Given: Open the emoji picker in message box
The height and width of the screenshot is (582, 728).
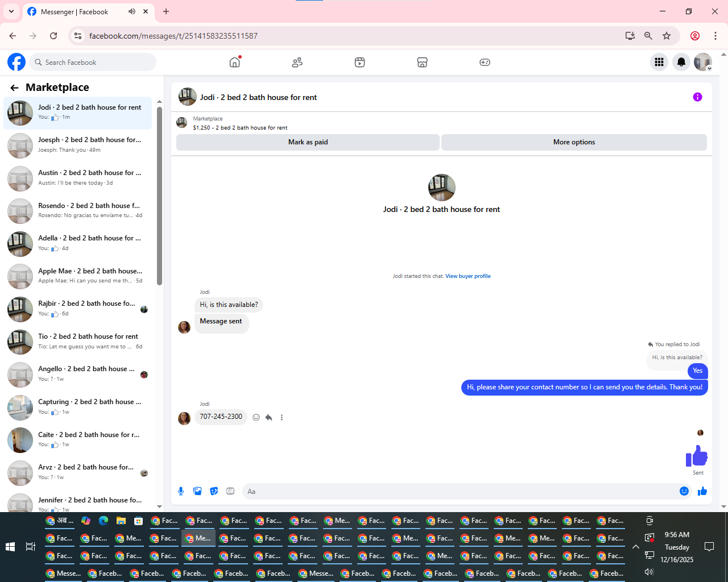Looking at the screenshot, I should click(x=684, y=491).
